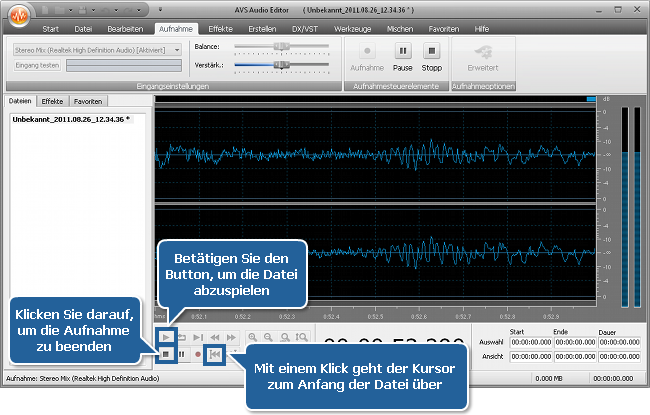
Task: Click the redo arrow in quick access toolbar
Action: tap(129, 10)
